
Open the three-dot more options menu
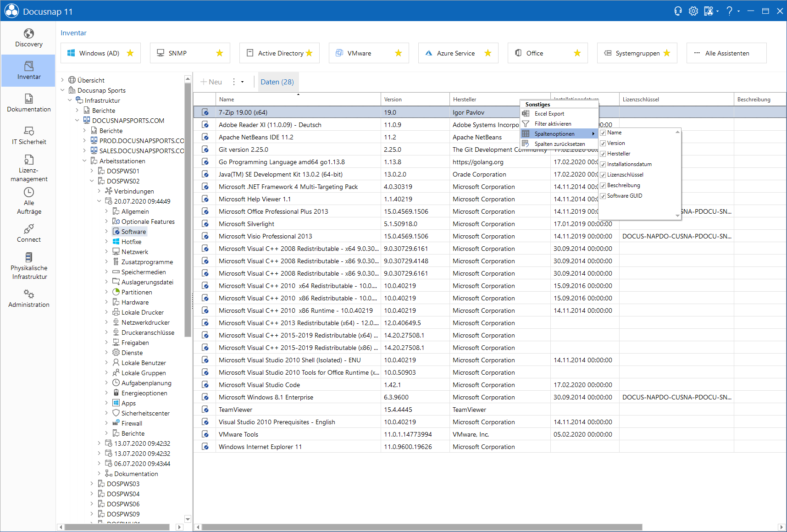pyautogui.click(x=234, y=82)
